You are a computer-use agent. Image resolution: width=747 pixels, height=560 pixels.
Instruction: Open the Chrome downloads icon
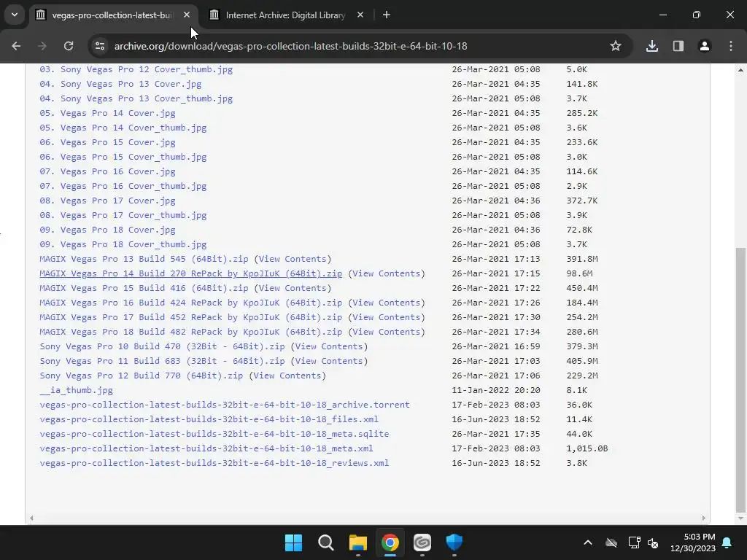pos(652,46)
